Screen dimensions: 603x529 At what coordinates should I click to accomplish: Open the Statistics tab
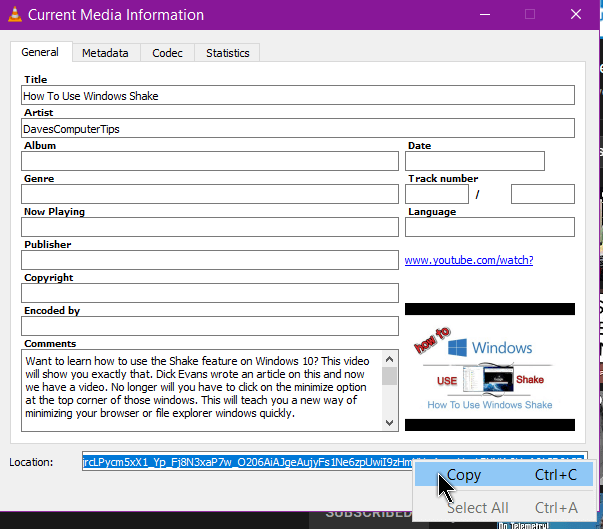[x=228, y=53]
